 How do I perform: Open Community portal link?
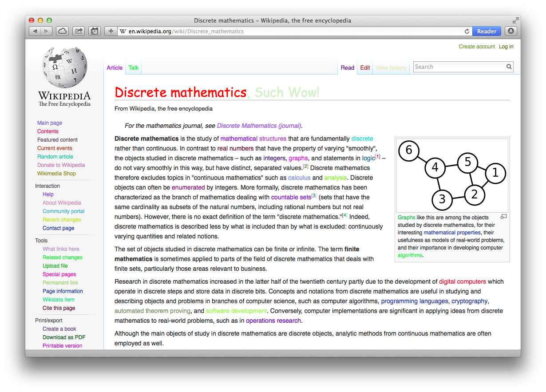click(x=63, y=211)
